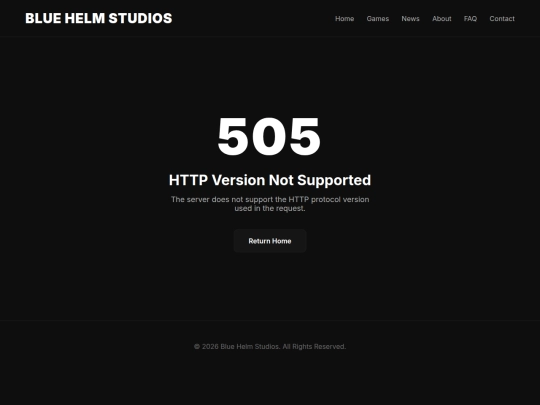540x405 pixels.
Task: Go to the Games page
Action: coord(377,19)
